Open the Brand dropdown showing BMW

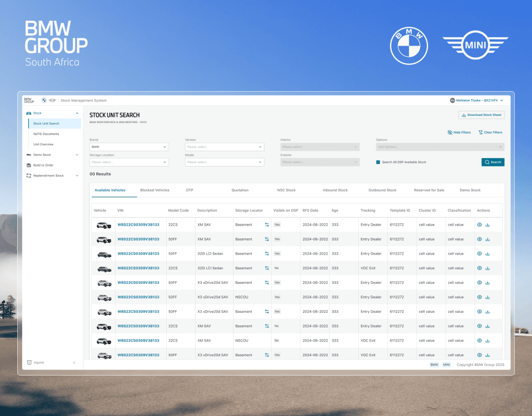[x=129, y=147]
